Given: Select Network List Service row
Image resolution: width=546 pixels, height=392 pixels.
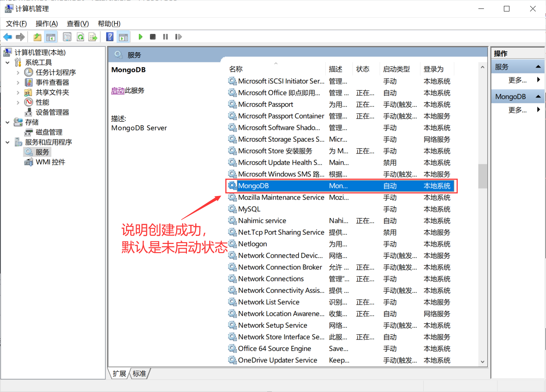Looking at the screenshot, I should pyautogui.click(x=340, y=302).
